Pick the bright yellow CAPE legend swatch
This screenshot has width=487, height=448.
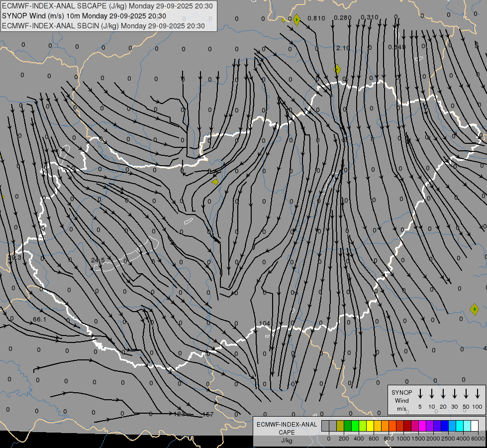pos(371,426)
